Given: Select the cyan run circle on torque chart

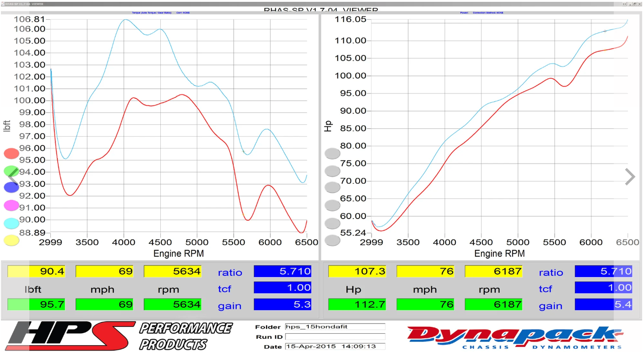Looking at the screenshot, I should pyautogui.click(x=11, y=223).
